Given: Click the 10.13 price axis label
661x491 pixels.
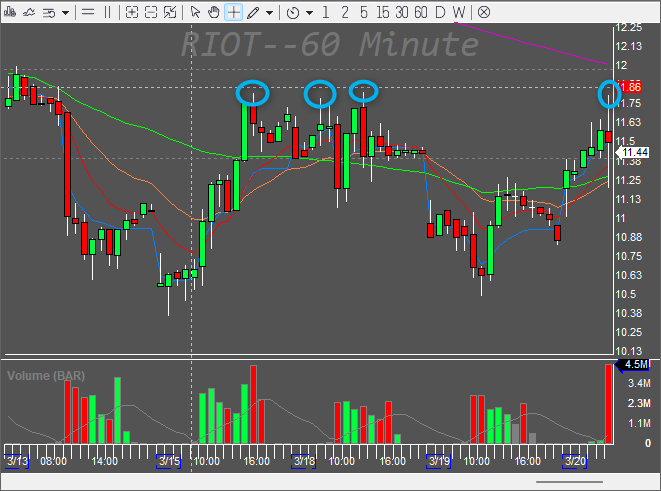Looking at the screenshot, I should click(x=629, y=351).
